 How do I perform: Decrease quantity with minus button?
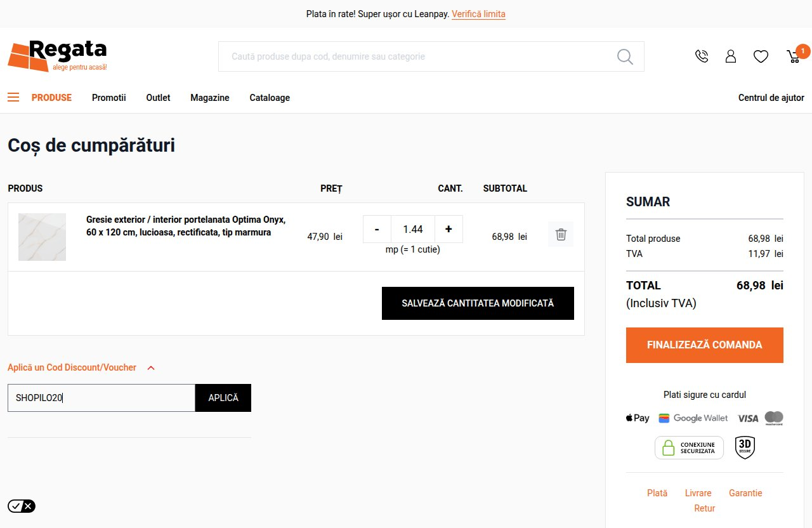pyautogui.click(x=377, y=229)
